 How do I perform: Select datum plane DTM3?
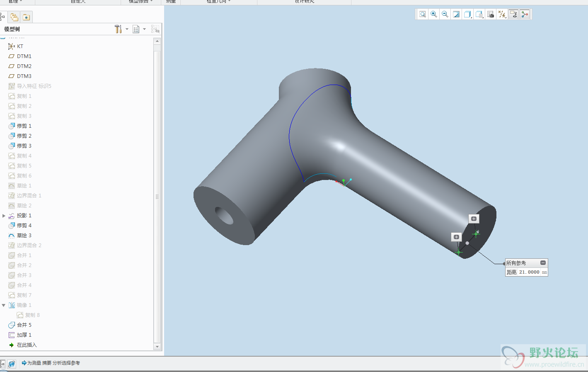pos(20,76)
